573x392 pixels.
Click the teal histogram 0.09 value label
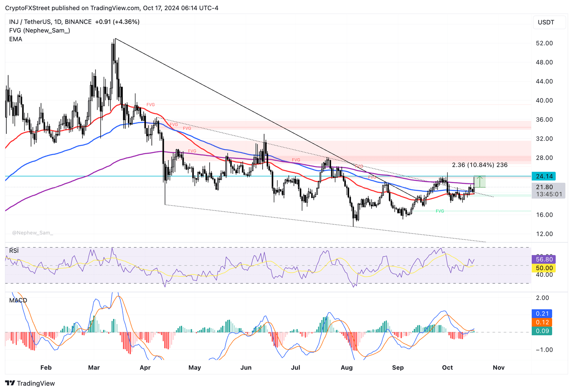point(542,331)
